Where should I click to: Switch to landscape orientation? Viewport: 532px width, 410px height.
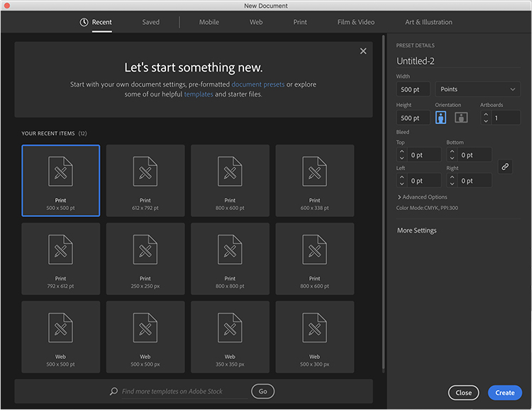tap(461, 118)
